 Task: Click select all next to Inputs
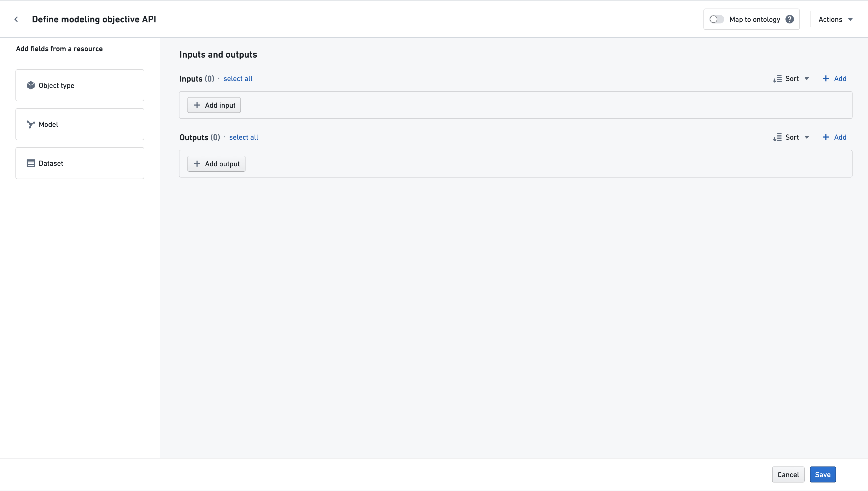(238, 79)
